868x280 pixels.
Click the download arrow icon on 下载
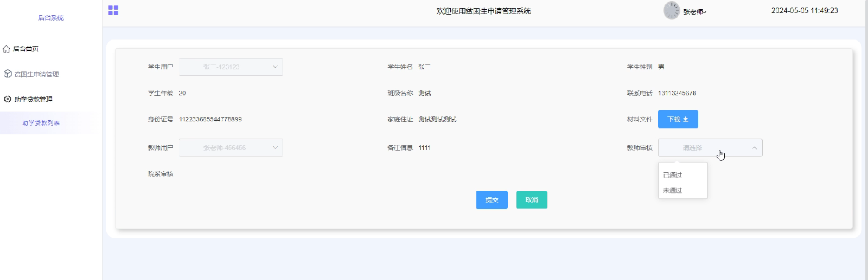(686, 119)
